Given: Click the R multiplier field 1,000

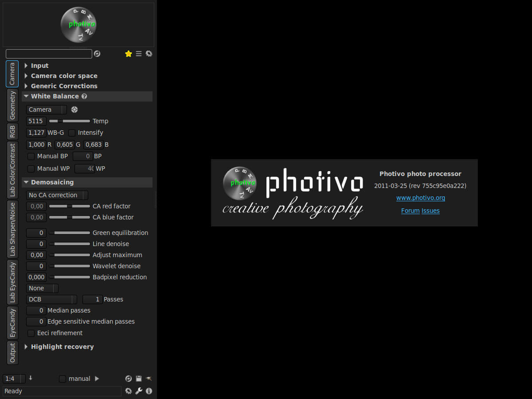Looking at the screenshot, I should (36, 145).
